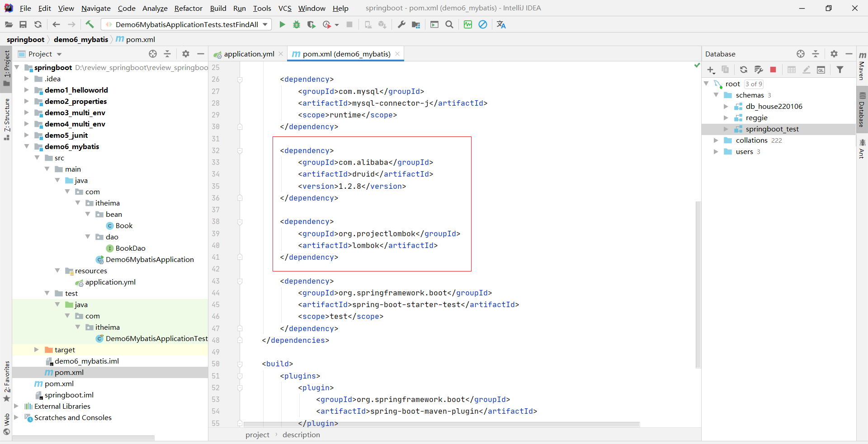Expand the target folder in project tree
Viewport: 868px width, 444px height.
[37, 350]
